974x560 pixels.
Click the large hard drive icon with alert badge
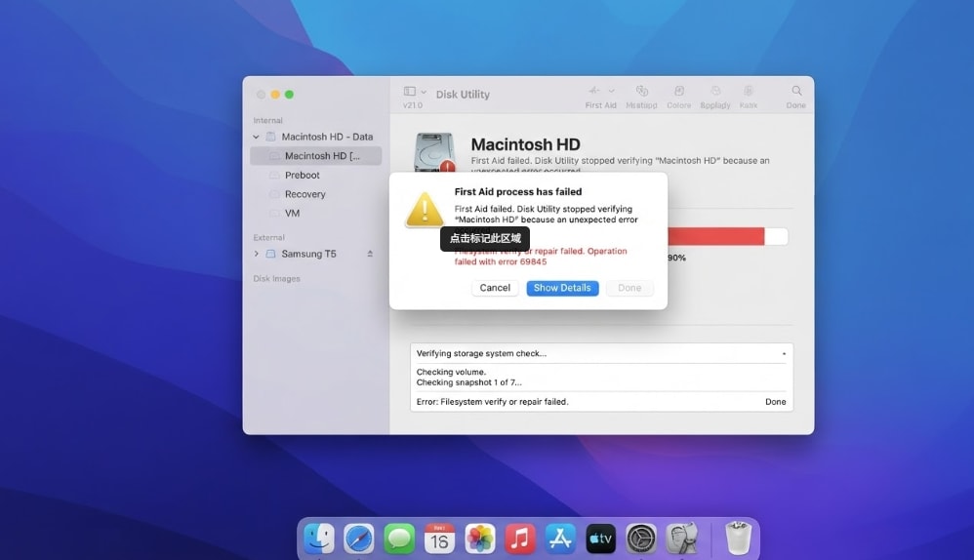tap(435, 152)
